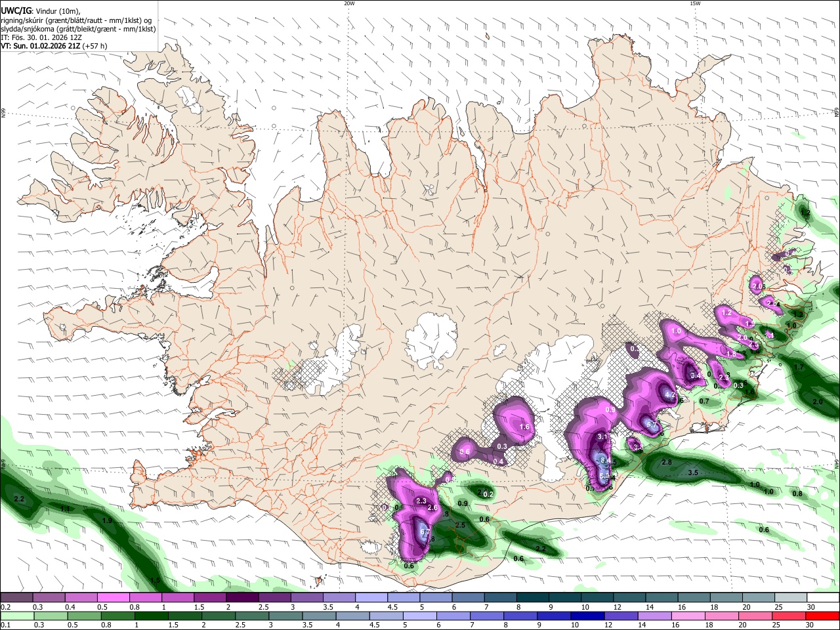Click the '0.4' snowfall value on the map
The width and height of the screenshot is (840, 630).
pyautogui.click(x=498, y=461)
